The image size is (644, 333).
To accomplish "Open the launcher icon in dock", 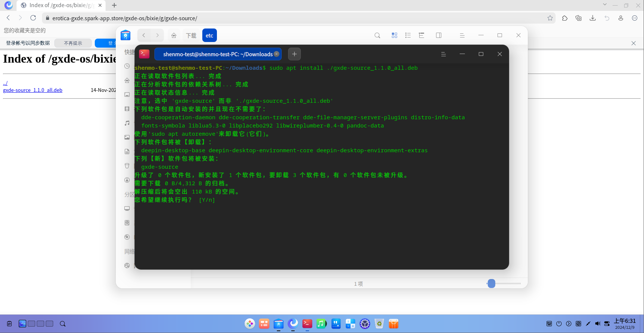I will [250, 324].
